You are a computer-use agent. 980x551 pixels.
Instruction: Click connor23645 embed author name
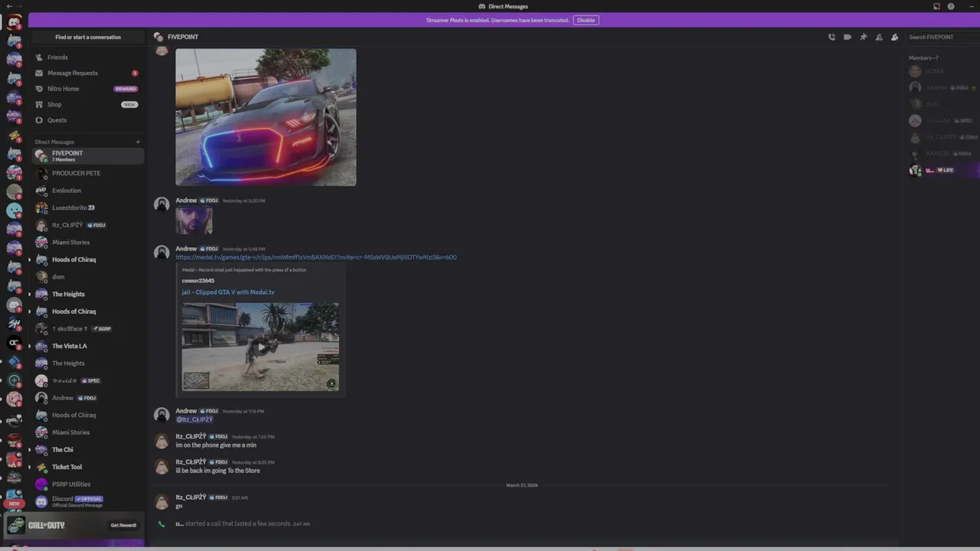click(x=198, y=281)
